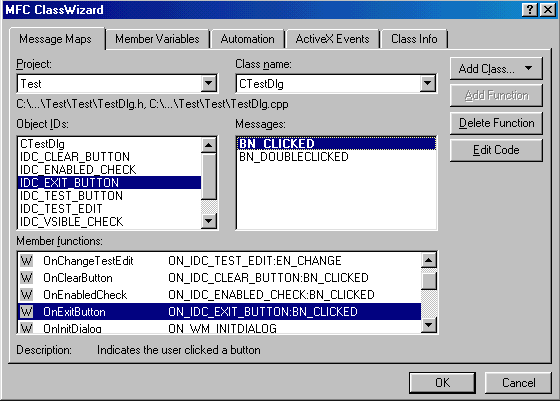Click the W icon beside OnClearButton
This screenshot has width=560, height=401.
(x=26, y=278)
